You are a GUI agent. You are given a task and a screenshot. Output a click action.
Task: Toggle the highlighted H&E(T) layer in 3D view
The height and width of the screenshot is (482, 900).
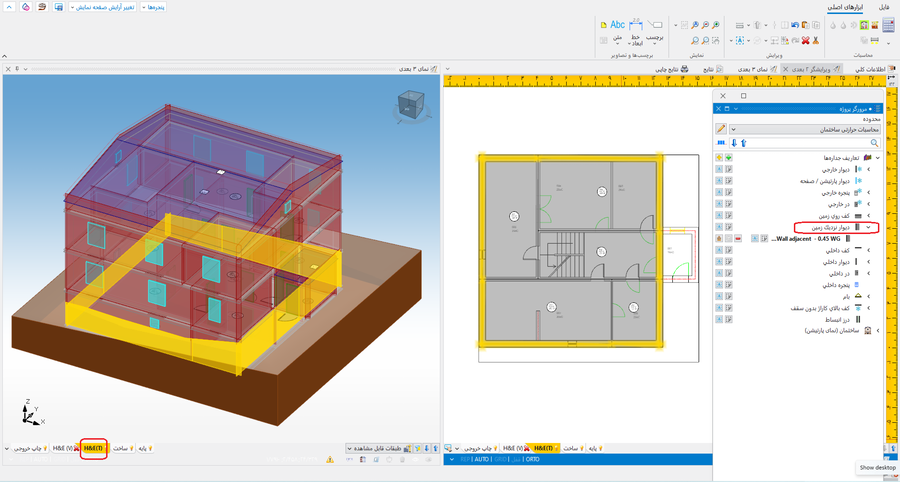pyautogui.click(x=94, y=448)
